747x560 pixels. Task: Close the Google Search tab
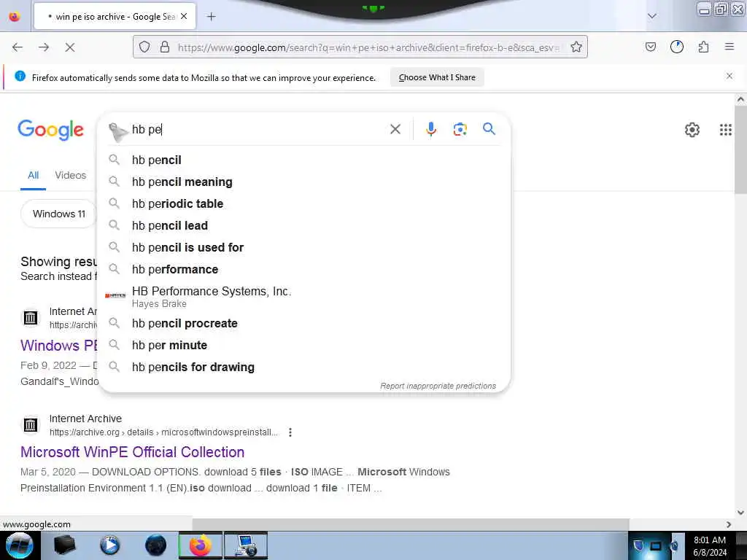[x=184, y=16]
